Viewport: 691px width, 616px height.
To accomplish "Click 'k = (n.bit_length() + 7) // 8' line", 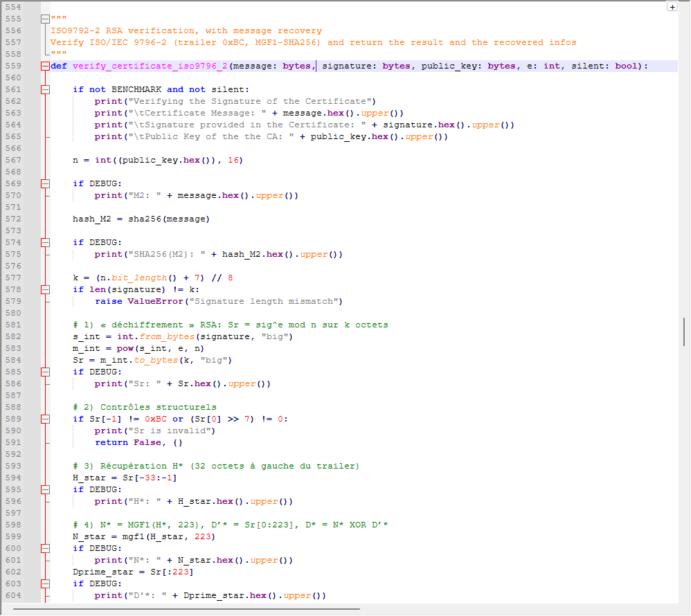I will point(153,278).
